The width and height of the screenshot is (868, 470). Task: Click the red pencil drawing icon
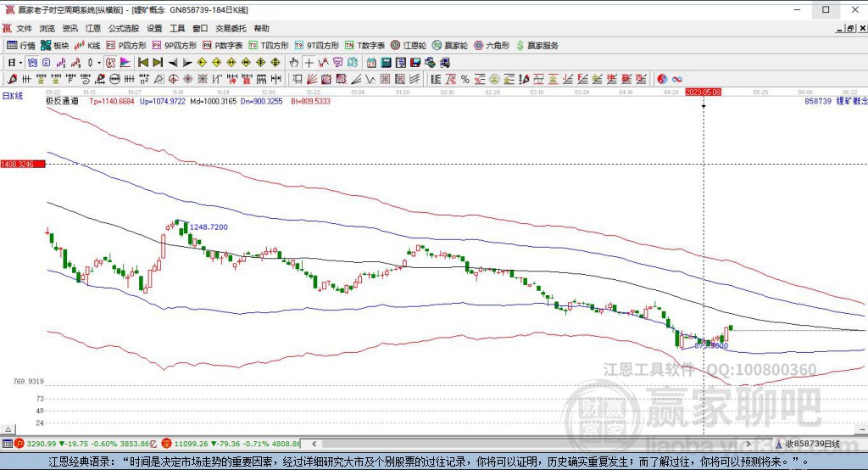click(12, 79)
